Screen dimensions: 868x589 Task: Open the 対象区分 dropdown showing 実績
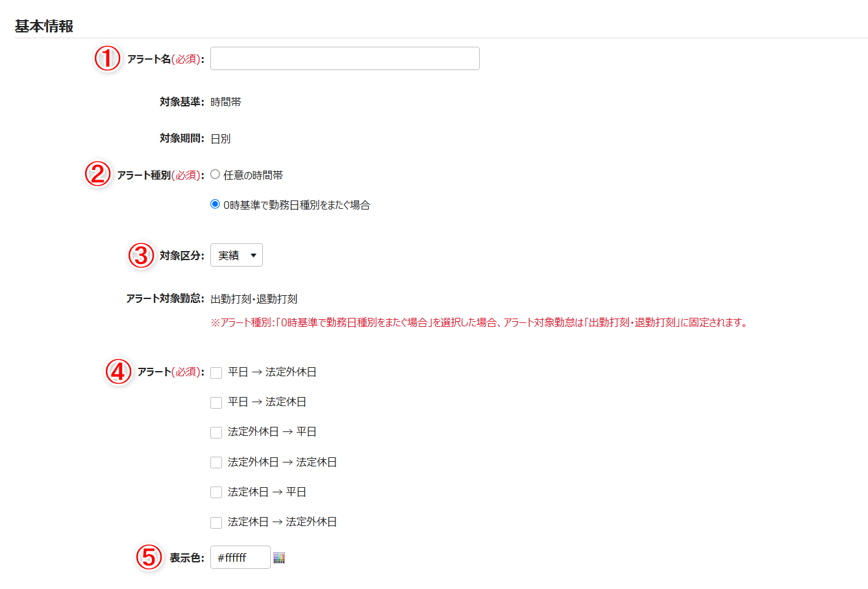(236, 255)
